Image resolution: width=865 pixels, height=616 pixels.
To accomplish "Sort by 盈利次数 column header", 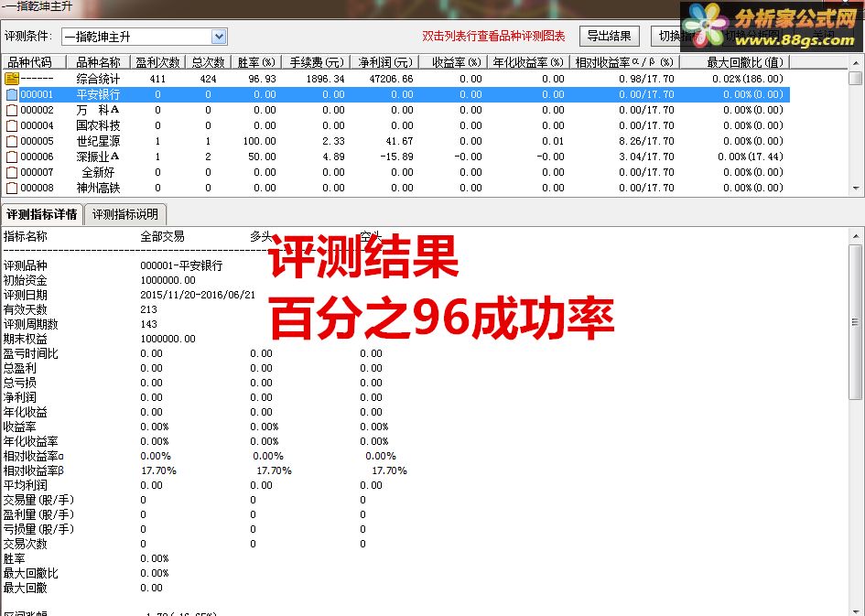I will (x=157, y=62).
